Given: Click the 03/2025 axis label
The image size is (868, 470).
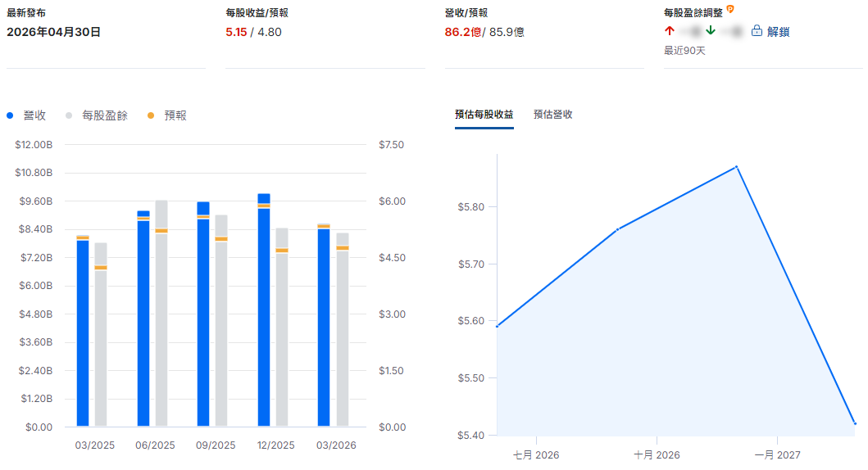Looking at the screenshot, I should click(x=94, y=445).
